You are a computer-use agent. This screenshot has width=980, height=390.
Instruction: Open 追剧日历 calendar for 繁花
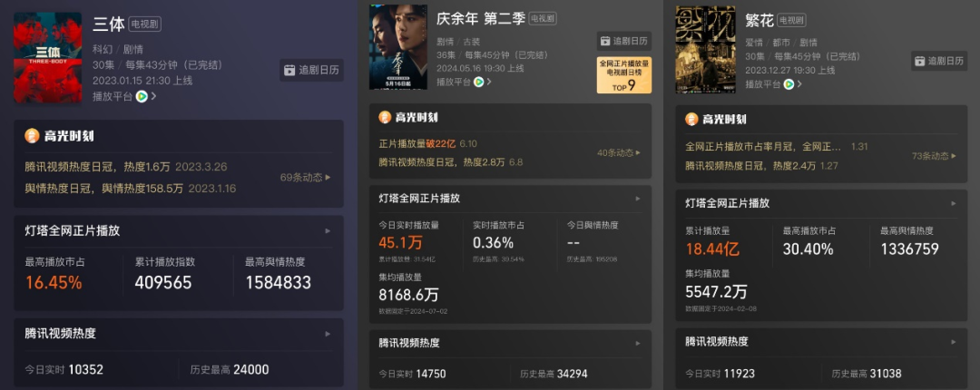click(939, 61)
